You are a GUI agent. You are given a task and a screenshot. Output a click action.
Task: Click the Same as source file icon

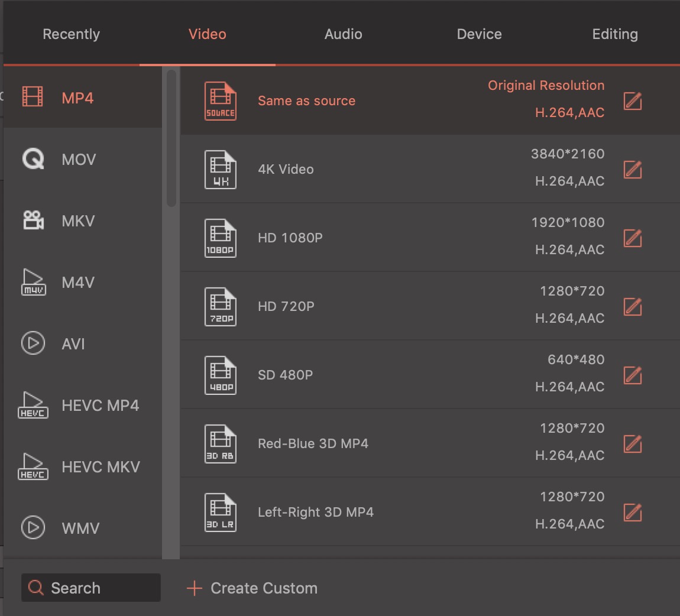click(x=221, y=101)
